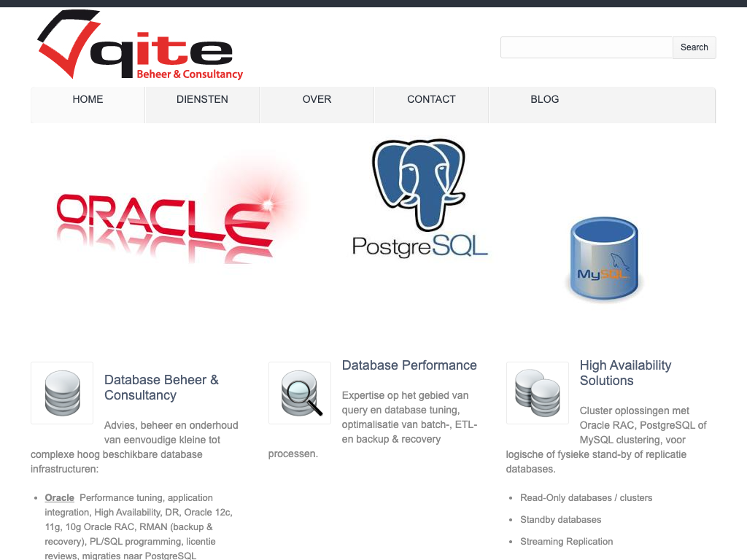Focus the search text field
Viewport: 747px width, 560px height.
[586, 47]
